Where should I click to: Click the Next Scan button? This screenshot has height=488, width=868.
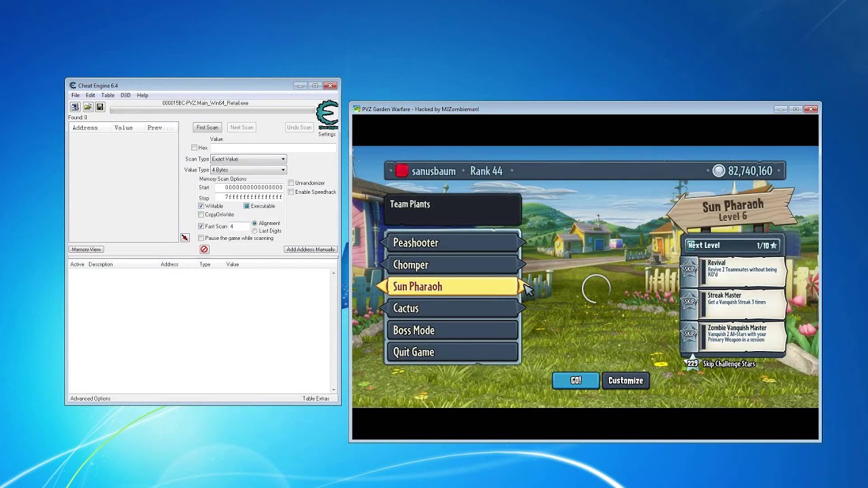241,127
